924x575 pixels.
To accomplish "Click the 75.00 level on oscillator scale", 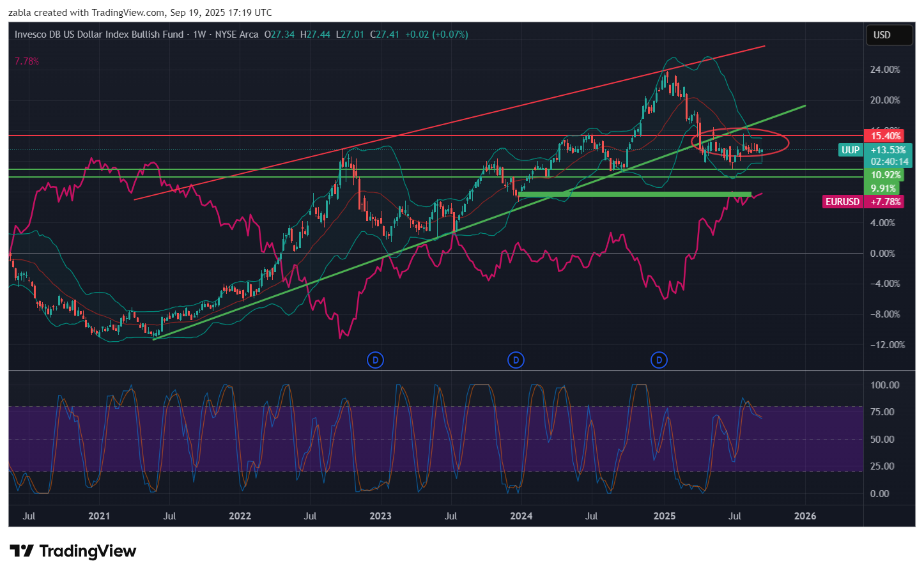I will pos(884,412).
